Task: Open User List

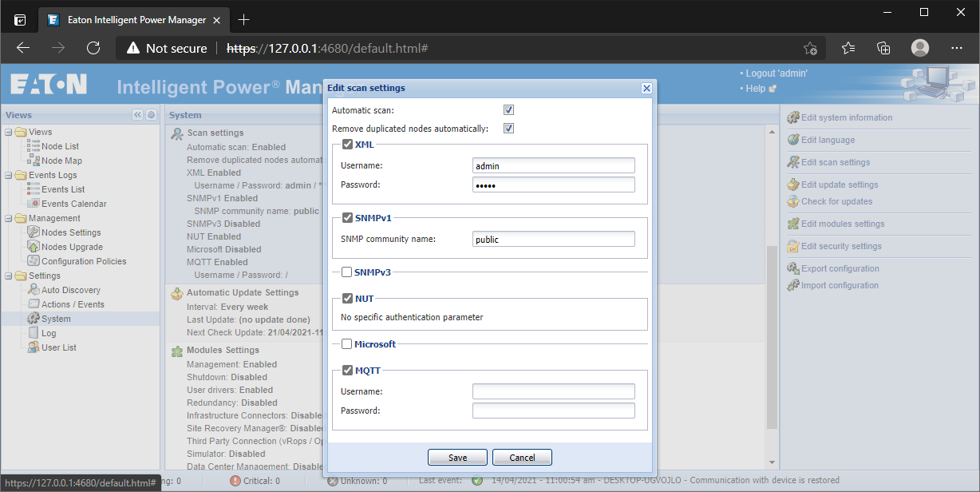Action: point(59,347)
